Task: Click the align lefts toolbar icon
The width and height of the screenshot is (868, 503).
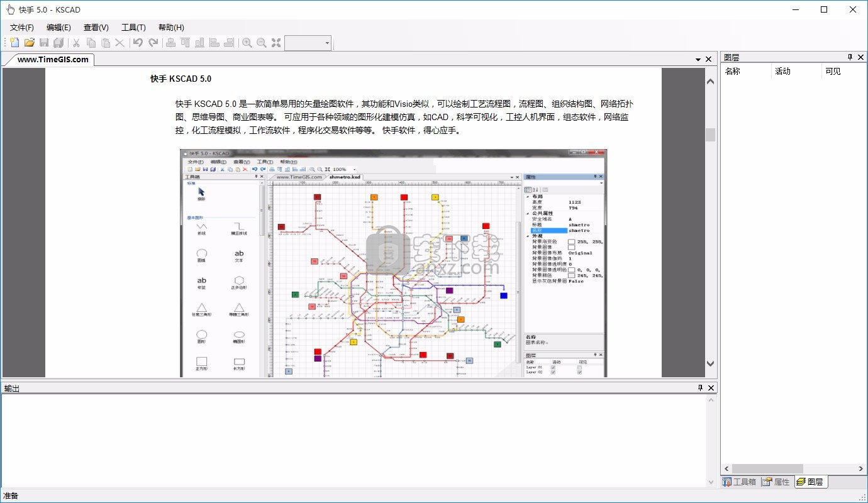Action: [x=214, y=43]
